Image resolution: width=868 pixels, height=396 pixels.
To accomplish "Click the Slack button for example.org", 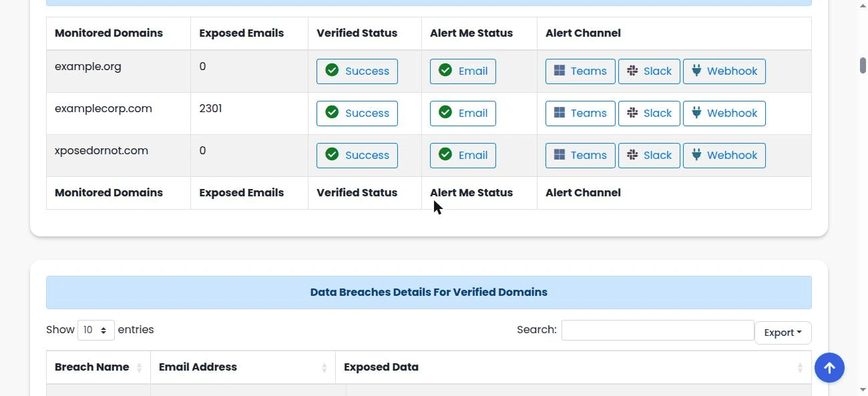I will pyautogui.click(x=649, y=71).
